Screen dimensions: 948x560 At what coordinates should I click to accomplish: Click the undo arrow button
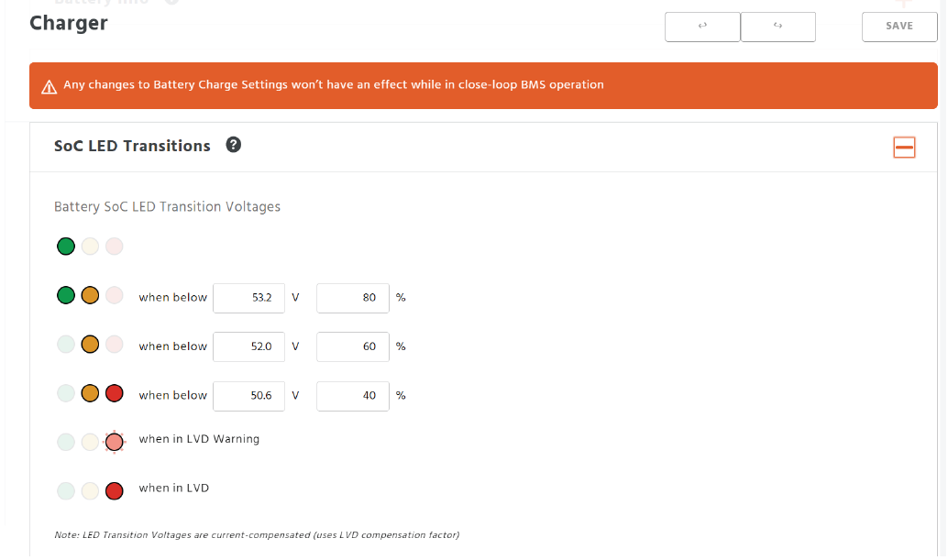[x=702, y=27]
